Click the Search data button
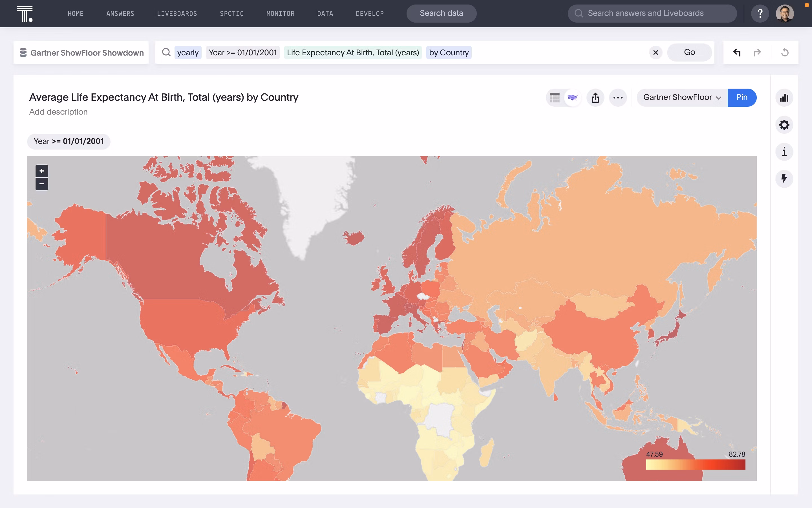 (x=441, y=14)
